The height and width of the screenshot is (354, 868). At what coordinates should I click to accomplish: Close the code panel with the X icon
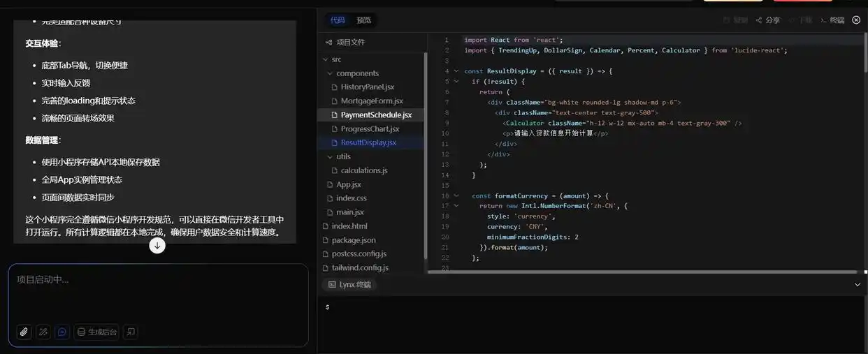coord(856,20)
